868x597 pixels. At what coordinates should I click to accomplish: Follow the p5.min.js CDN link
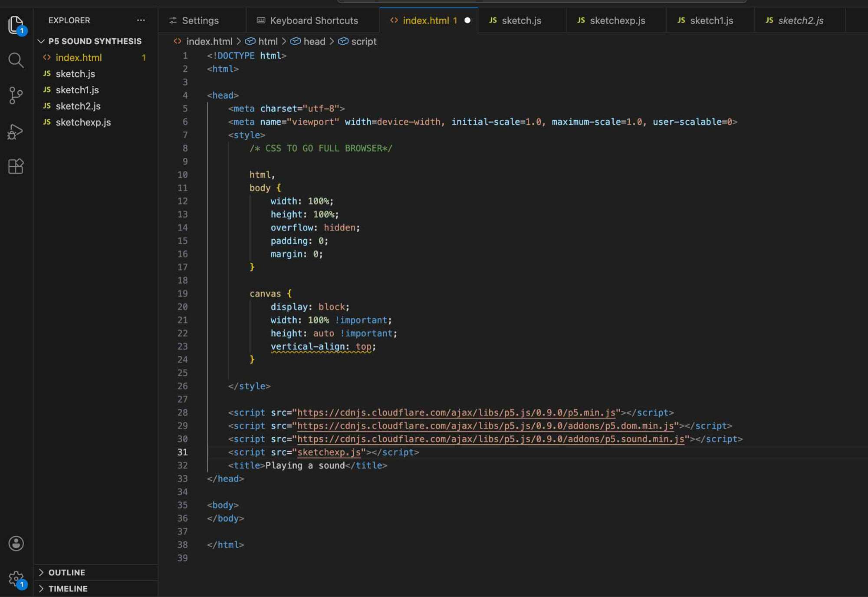click(x=456, y=412)
